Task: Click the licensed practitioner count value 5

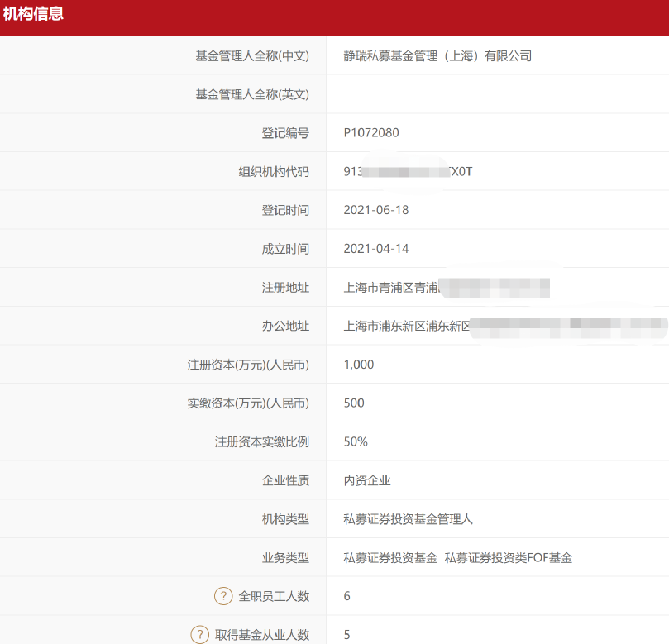Action: (x=346, y=634)
